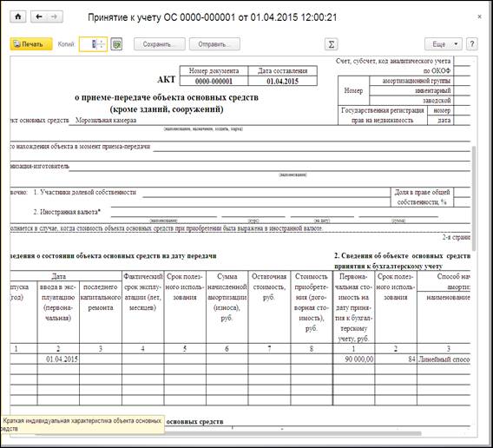Click the Дата составления header cell
Viewport: 493px width, 448px height.
click(x=282, y=71)
